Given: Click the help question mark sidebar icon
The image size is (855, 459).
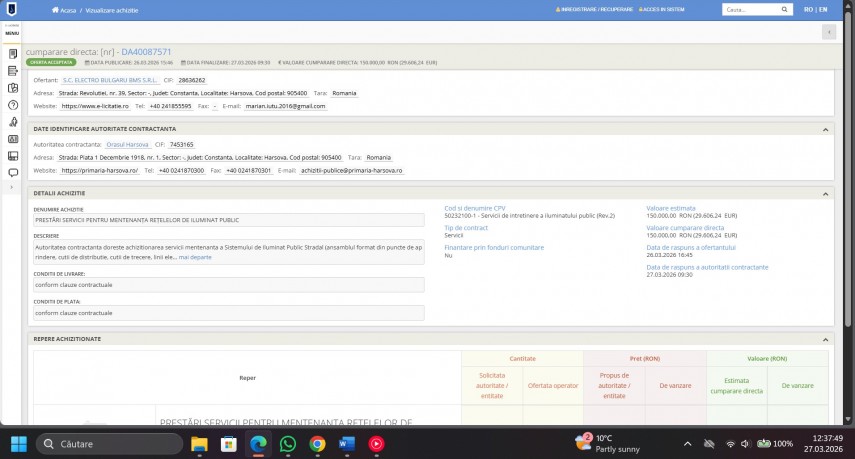Looking at the screenshot, I should click(x=13, y=104).
